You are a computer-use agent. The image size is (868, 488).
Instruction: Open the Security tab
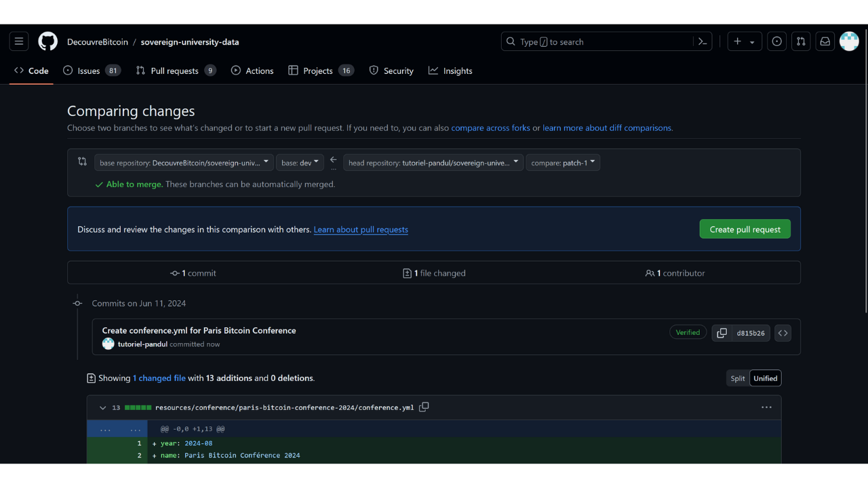391,70
